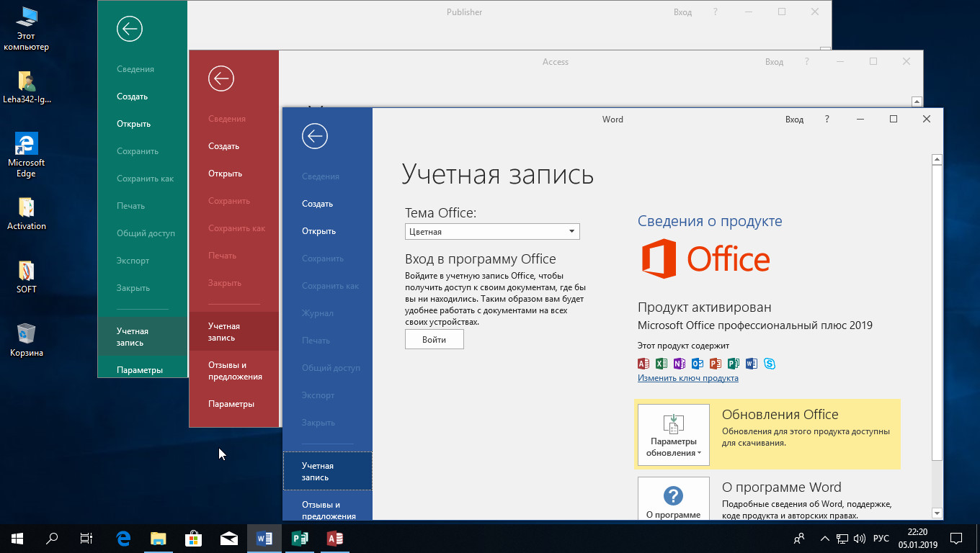Select Open in the Access sidebar
The image size is (980, 553).
225,174
